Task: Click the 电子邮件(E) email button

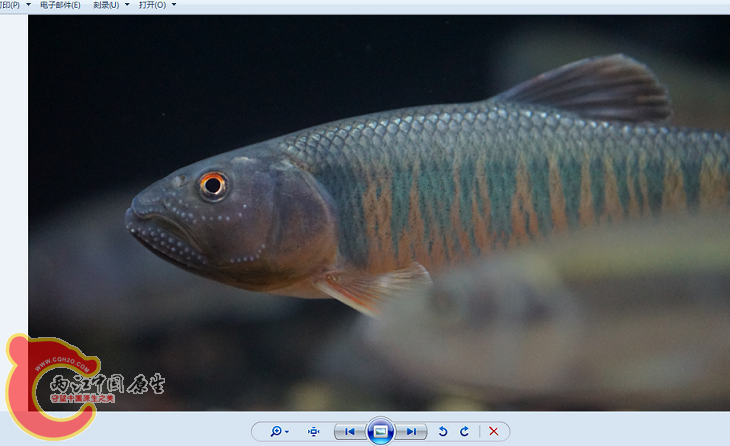Action: point(60,5)
